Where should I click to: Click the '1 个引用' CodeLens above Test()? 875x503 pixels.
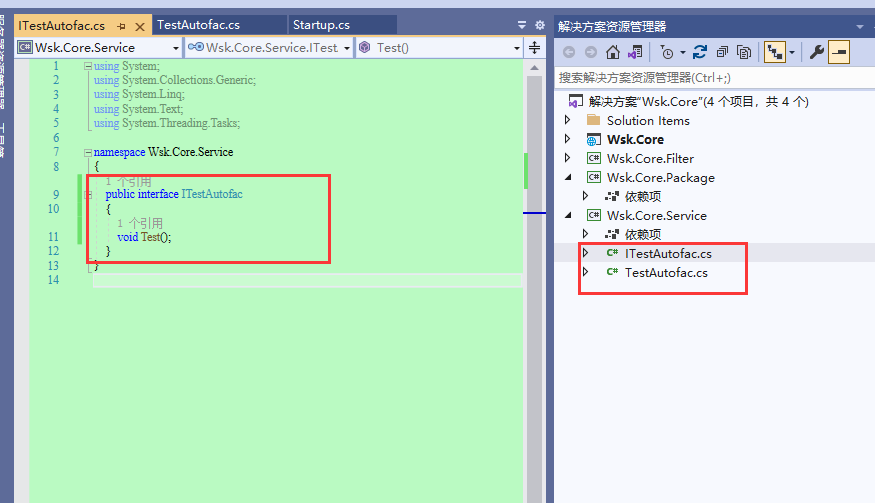pos(140,223)
